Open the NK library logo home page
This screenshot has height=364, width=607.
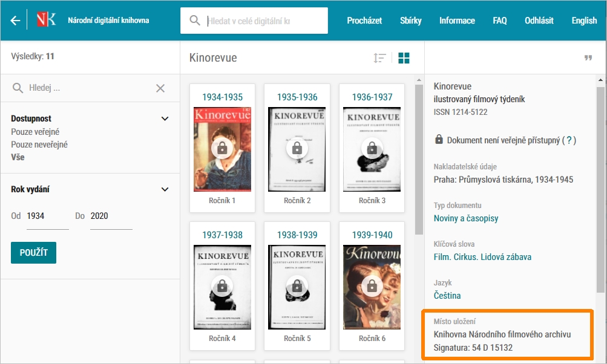pyautogui.click(x=46, y=19)
